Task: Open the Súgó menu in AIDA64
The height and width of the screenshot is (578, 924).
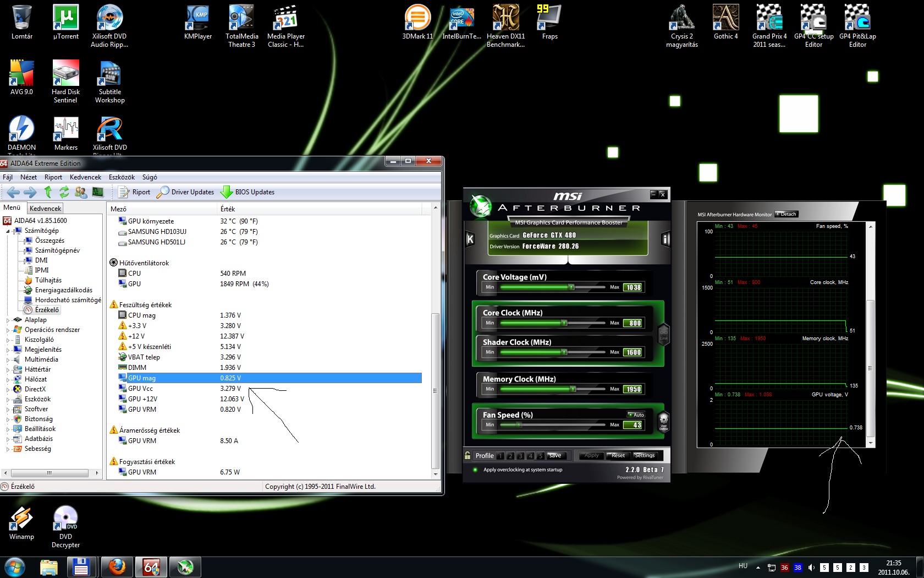Action: pos(150,177)
